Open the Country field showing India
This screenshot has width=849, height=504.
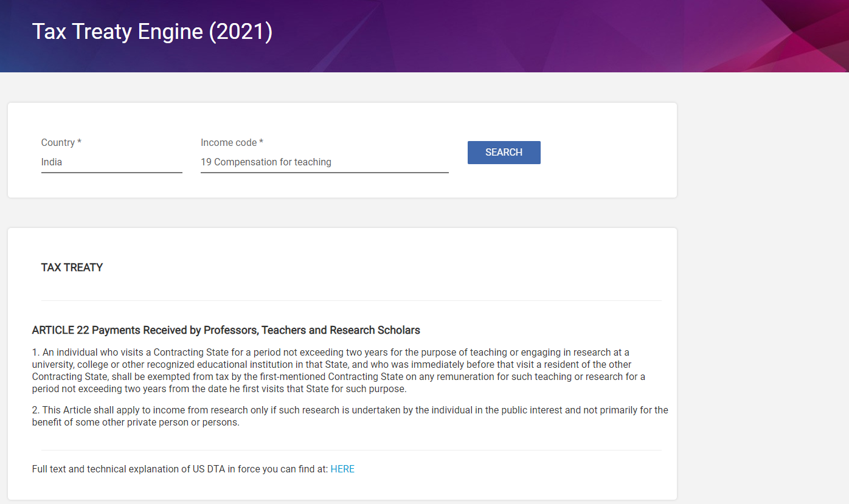click(x=112, y=162)
